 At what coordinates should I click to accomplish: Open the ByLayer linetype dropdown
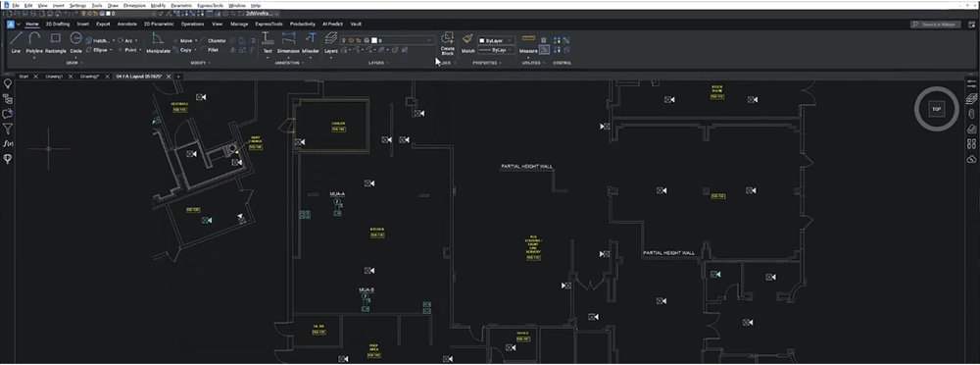[x=510, y=49]
